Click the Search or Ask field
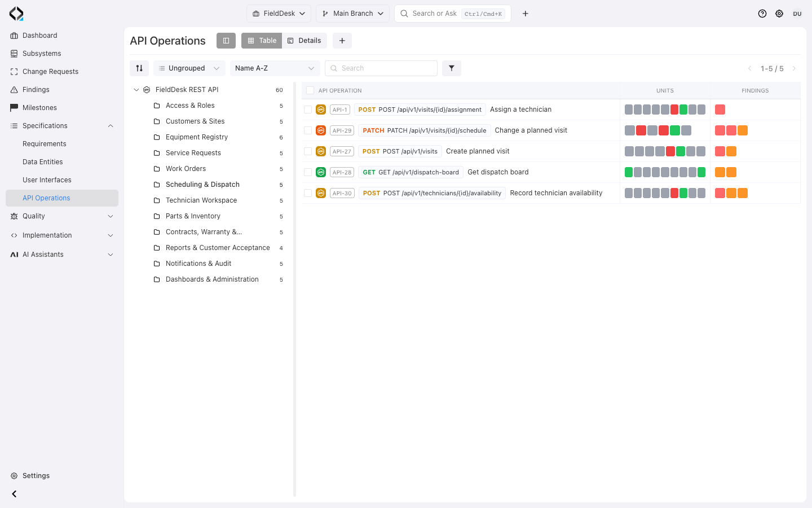Image resolution: width=812 pixels, height=508 pixels. pyautogui.click(x=453, y=14)
